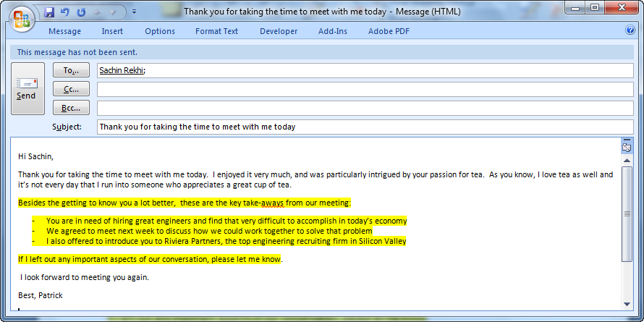Save the message with the floppy disk icon
Viewport: 644px width, 322px height.
[49, 12]
